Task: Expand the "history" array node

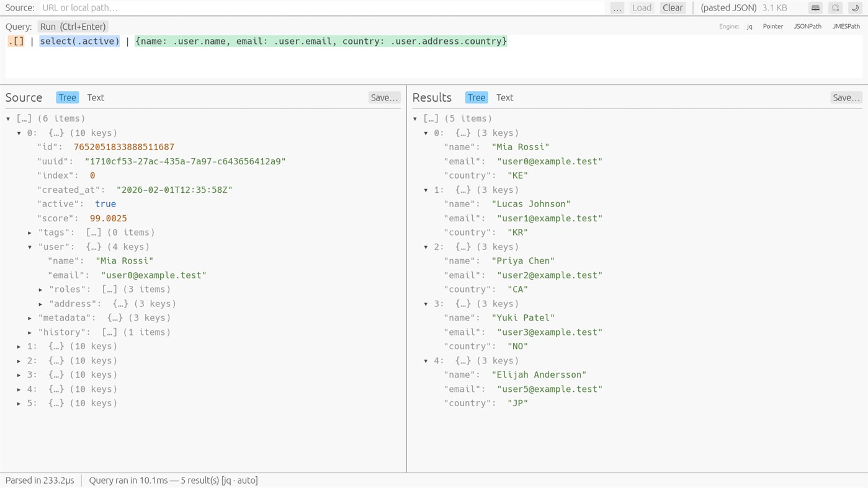Action: coord(30,332)
